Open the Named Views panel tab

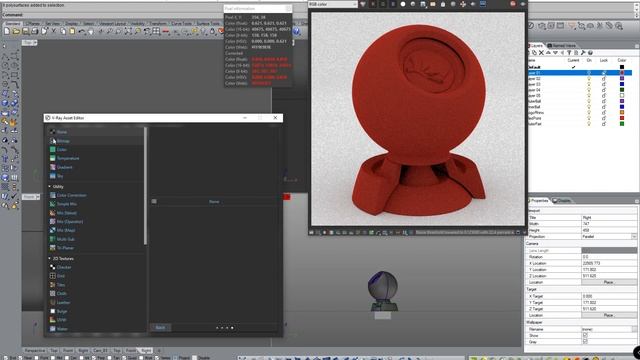click(562, 46)
